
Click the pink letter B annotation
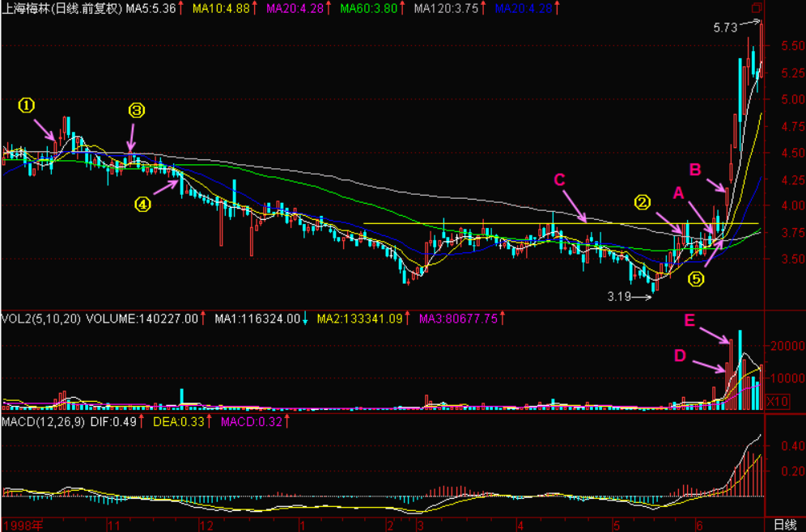coord(695,169)
